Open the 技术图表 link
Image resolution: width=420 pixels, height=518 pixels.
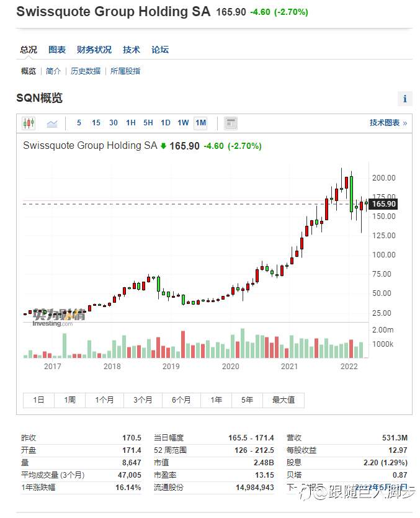(x=388, y=123)
